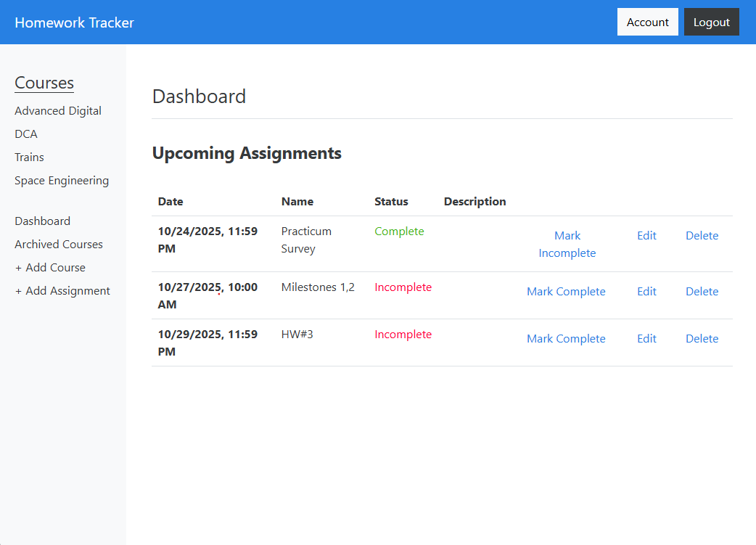
Task: Log out of Homework Tracker
Action: (x=711, y=22)
